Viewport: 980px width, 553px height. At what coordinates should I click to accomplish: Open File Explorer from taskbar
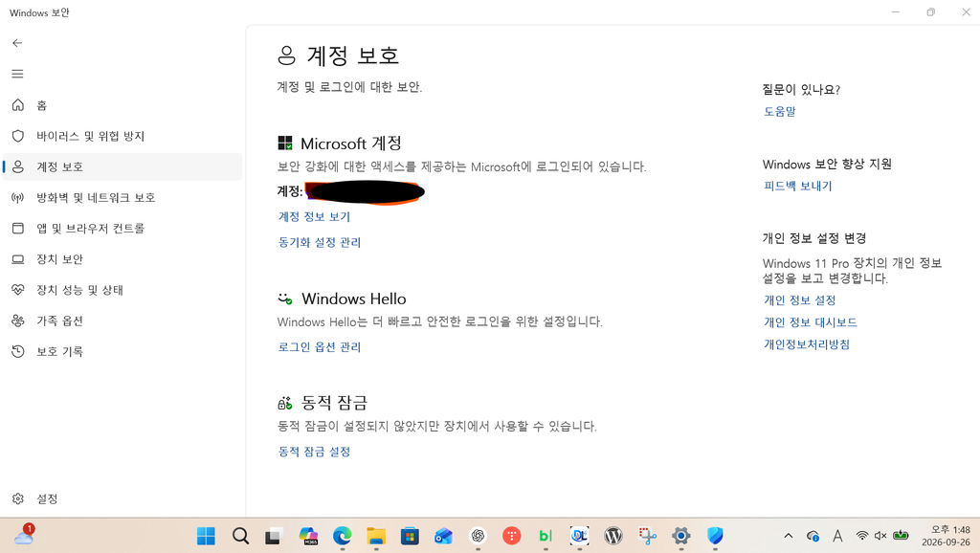point(375,536)
